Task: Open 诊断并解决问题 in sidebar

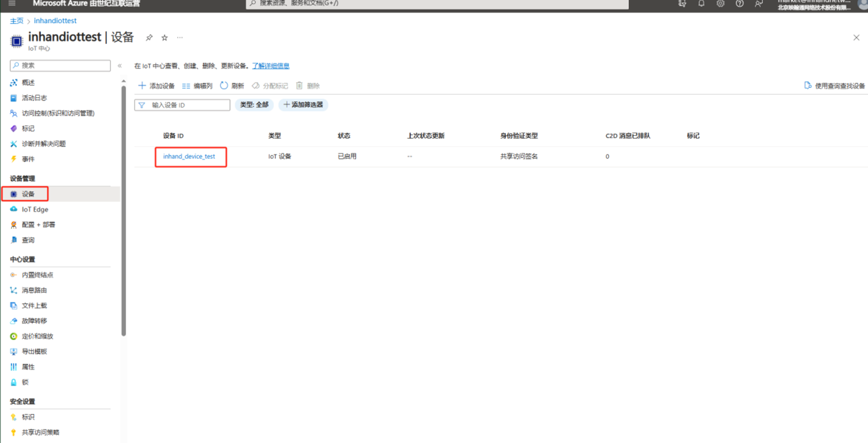Action: point(44,144)
